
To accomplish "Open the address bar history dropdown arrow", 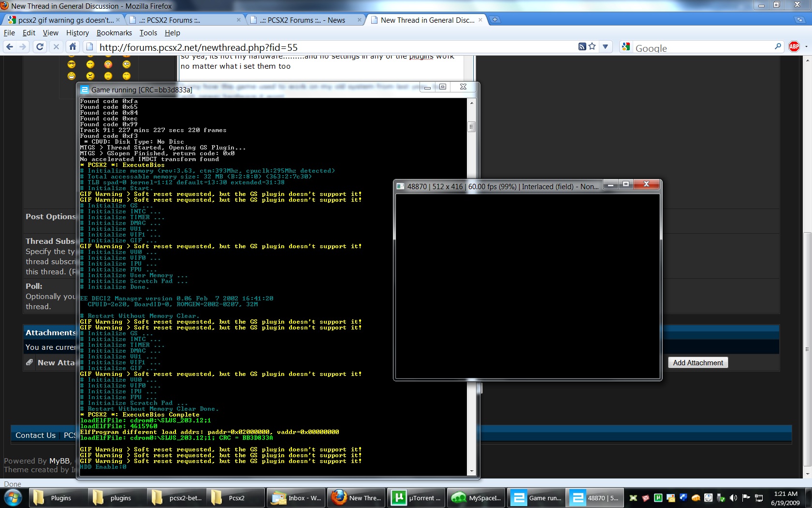I will [605, 47].
